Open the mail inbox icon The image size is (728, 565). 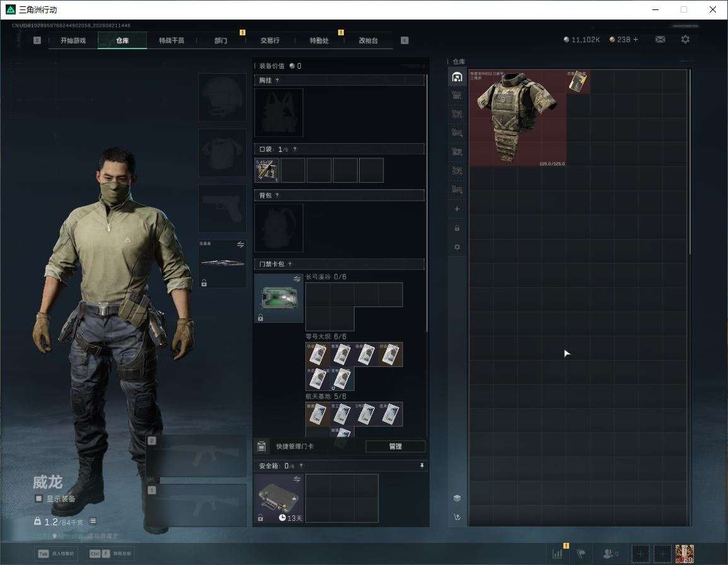coord(660,40)
